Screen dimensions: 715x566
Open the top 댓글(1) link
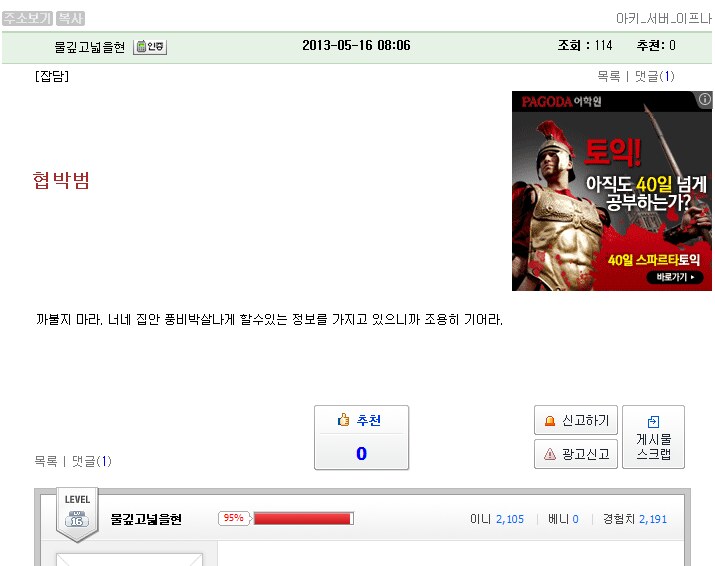[654, 76]
